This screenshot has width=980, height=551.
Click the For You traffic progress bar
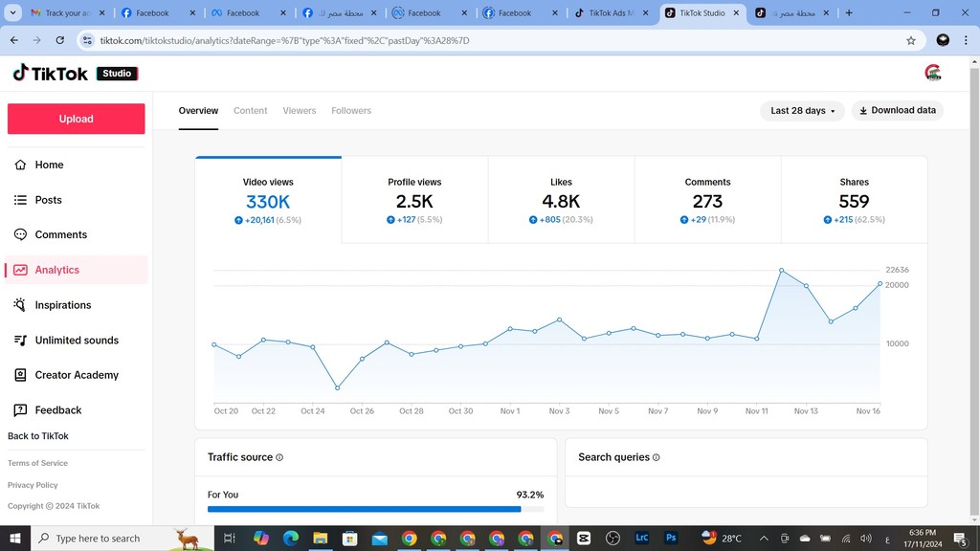pyautogui.click(x=375, y=509)
